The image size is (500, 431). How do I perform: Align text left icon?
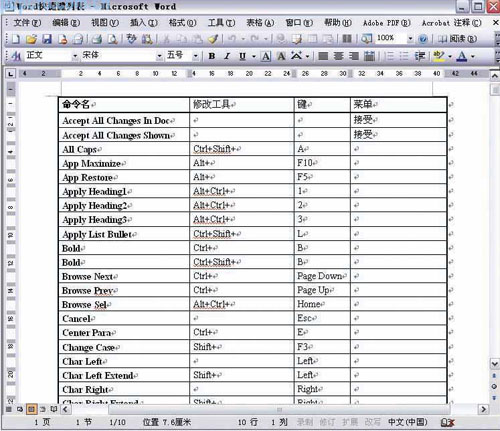pyautogui.click(x=323, y=56)
